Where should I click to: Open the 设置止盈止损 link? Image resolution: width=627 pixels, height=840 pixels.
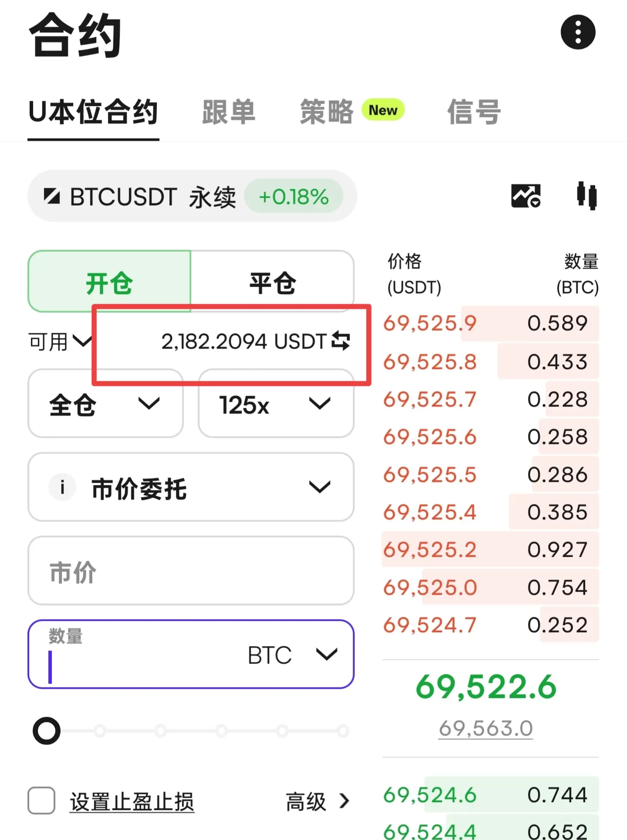pos(132,802)
